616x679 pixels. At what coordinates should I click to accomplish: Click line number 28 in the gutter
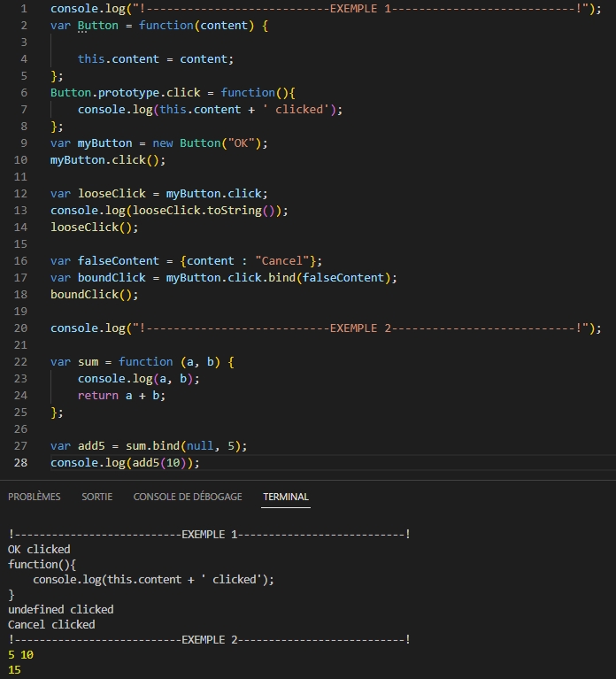click(20, 463)
